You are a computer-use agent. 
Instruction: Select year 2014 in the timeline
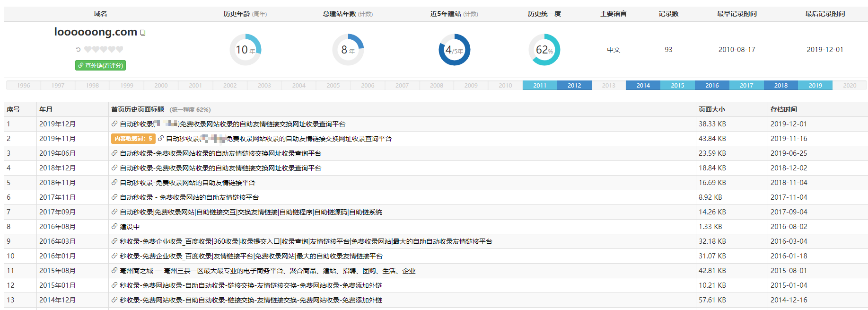pyautogui.click(x=643, y=86)
